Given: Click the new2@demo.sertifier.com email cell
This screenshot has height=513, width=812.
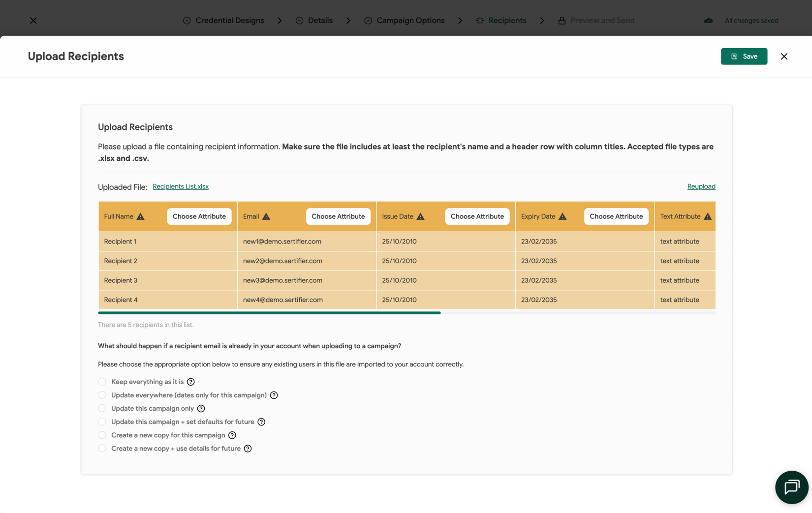Looking at the screenshot, I should click(x=307, y=261).
